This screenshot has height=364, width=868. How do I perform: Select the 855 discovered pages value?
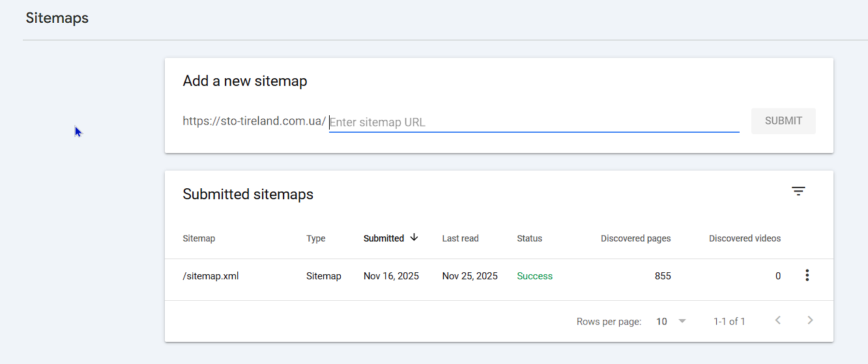[663, 276]
